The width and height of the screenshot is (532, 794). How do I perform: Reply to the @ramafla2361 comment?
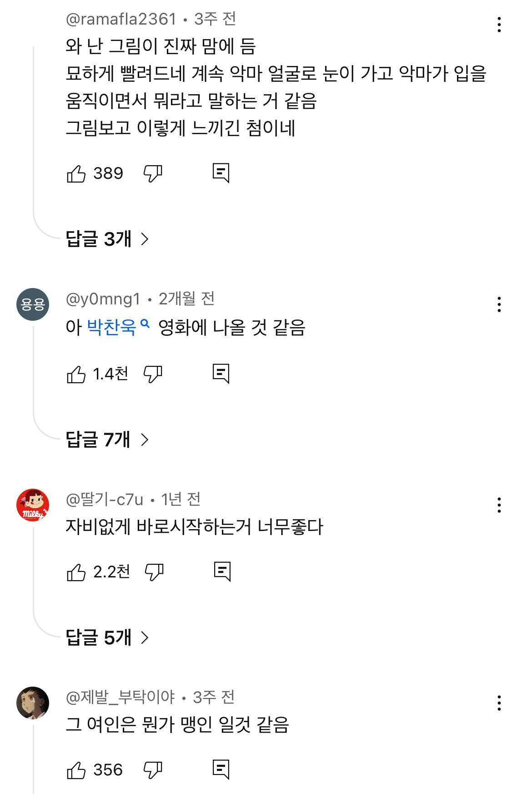[221, 173]
